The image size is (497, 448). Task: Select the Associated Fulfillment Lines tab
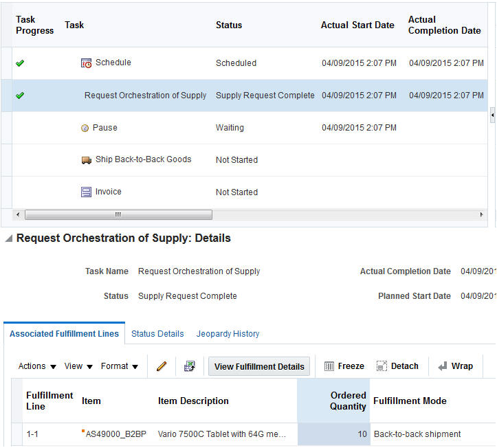click(64, 334)
